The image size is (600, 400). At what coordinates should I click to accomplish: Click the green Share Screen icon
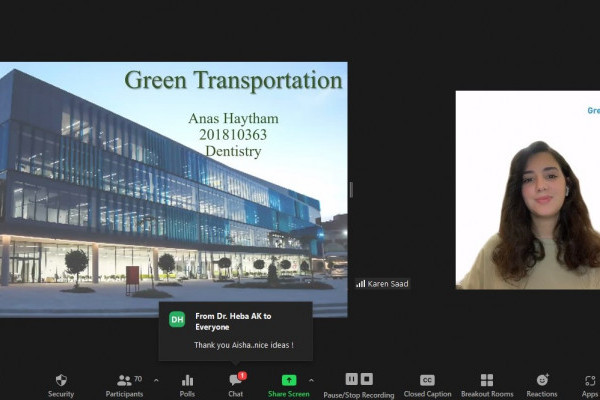pyautogui.click(x=289, y=380)
